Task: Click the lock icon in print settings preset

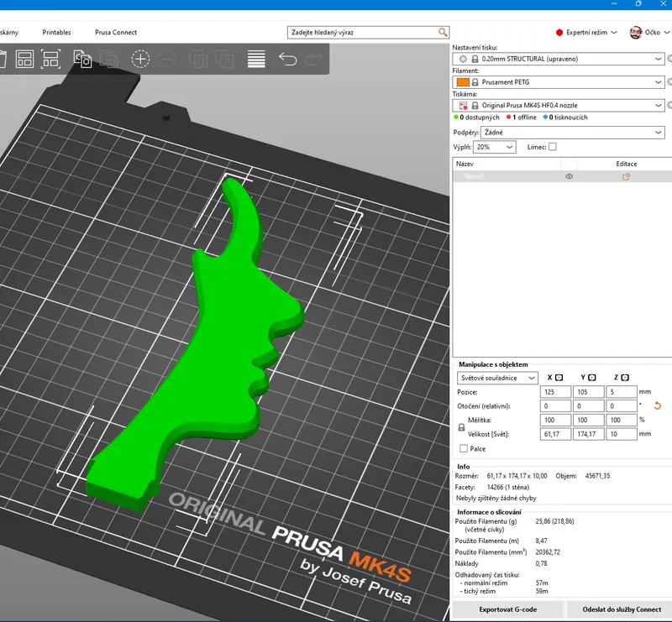Action: [x=475, y=59]
